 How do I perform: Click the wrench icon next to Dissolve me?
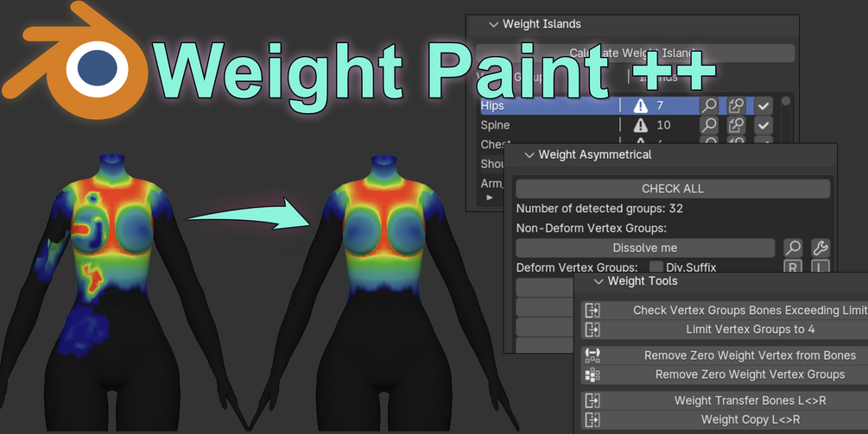pyautogui.click(x=820, y=248)
